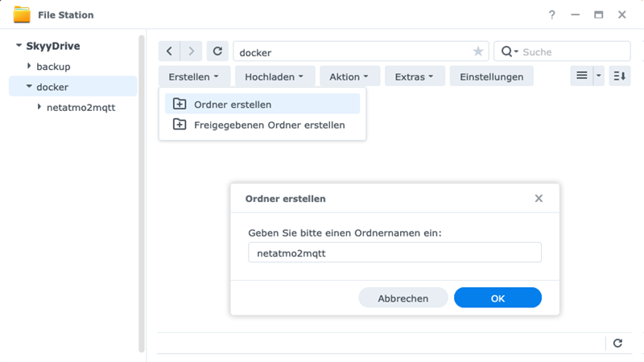Click into the folder name field
The width and height of the screenshot is (644, 362).
click(x=394, y=253)
